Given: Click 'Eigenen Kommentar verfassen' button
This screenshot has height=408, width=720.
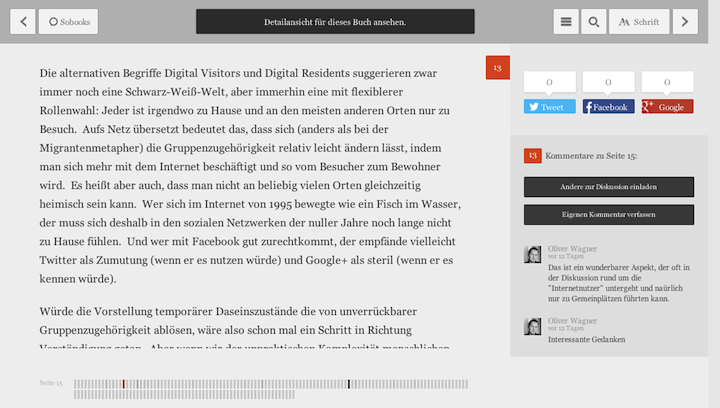Looking at the screenshot, I should [x=608, y=214].
